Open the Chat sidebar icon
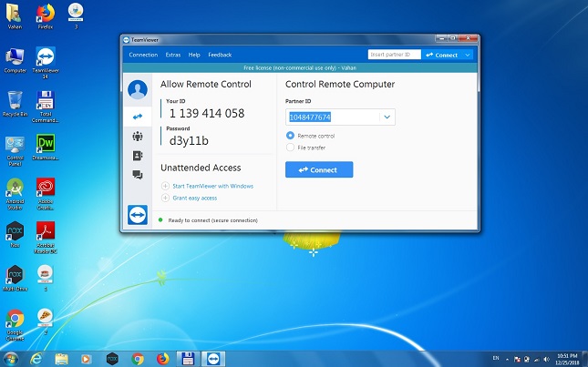 coord(138,175)
